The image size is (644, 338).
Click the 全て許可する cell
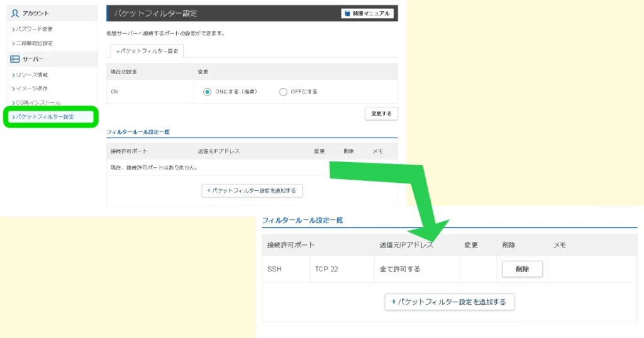(417, 269)
